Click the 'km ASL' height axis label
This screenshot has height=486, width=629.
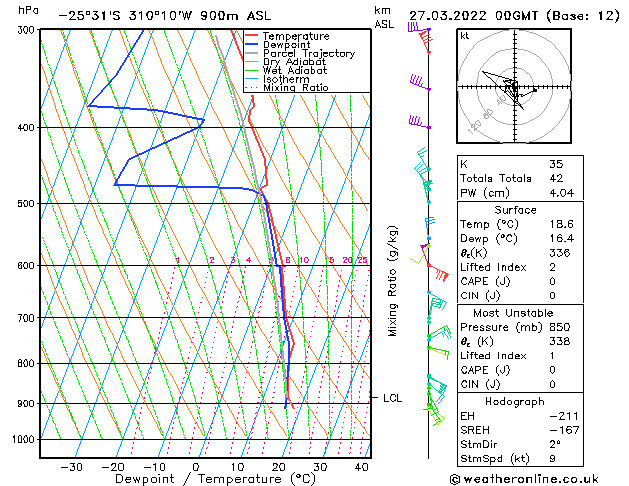(x=384, y=17)
